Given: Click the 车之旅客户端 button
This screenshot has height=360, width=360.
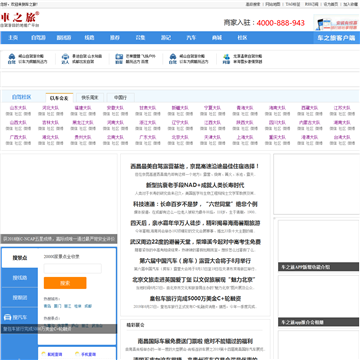Looking at the screenshot, I should [336, 38].
